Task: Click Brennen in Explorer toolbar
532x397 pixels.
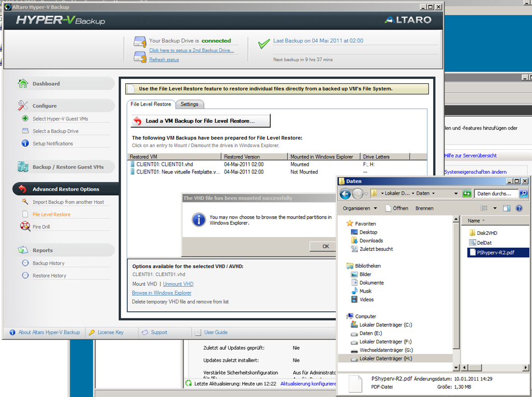Action: click(424, 208)
